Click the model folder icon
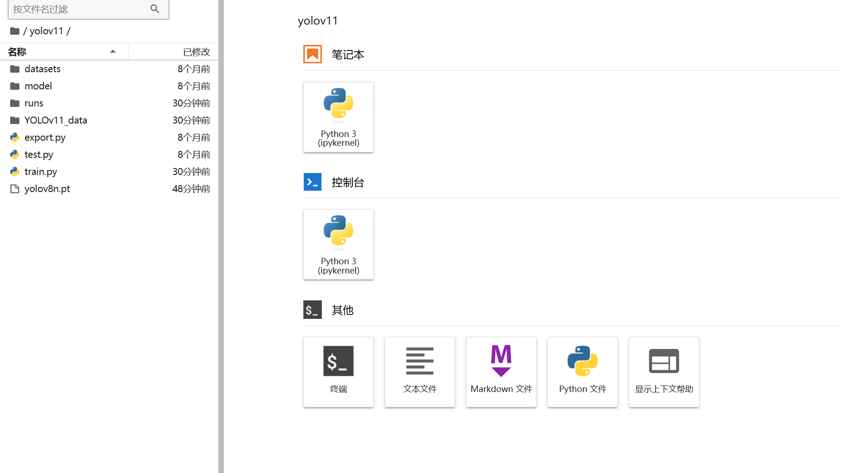This screenshot has height=473, width=868. click(15, 86)
